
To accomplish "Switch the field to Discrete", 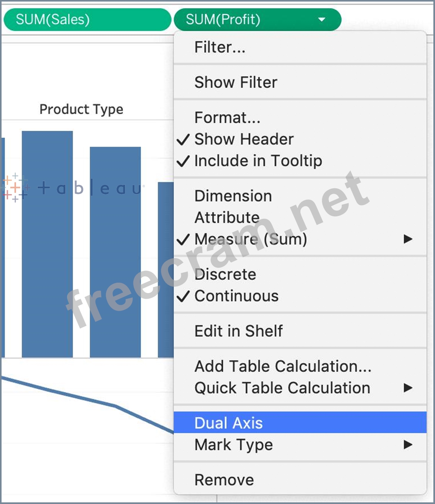I will (225, 275).
